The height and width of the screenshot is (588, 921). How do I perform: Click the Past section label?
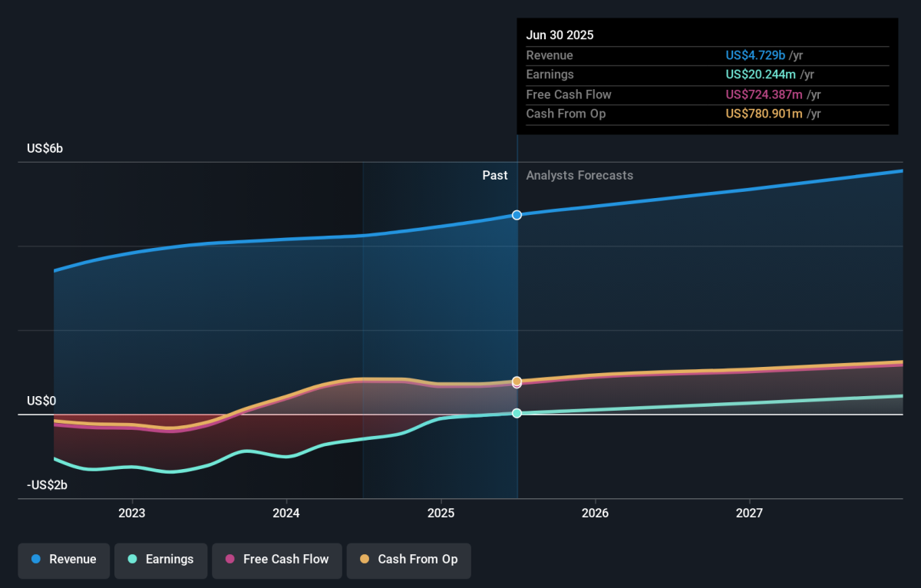494,176
